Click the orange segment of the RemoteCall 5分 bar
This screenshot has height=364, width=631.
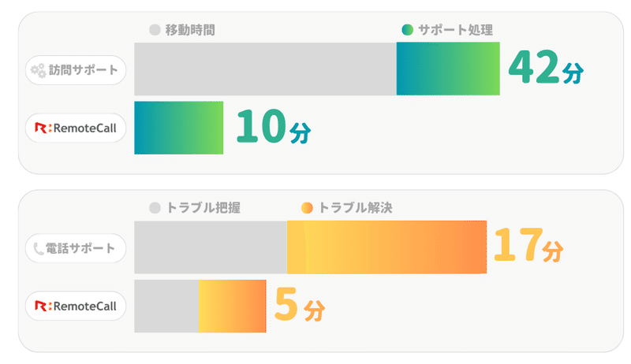pos(232,306)
